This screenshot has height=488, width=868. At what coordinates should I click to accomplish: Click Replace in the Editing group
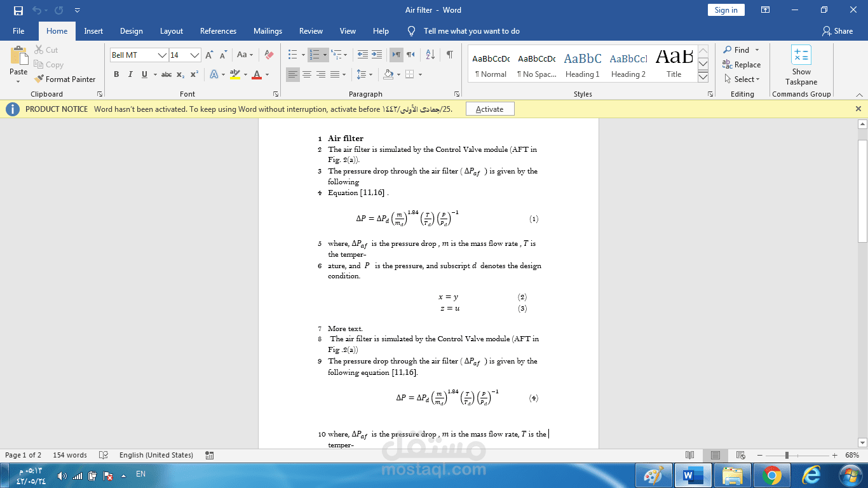click(742, 65)
